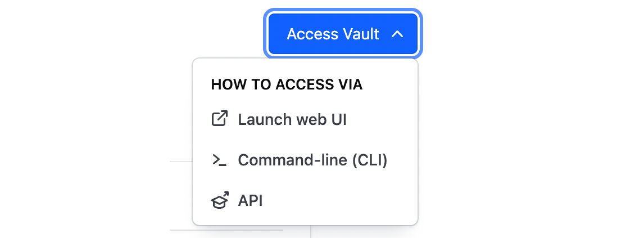This screenshot has height=238, width=644.
Task: Click the terminal prompt icon for Command-line
Action: 220,160
